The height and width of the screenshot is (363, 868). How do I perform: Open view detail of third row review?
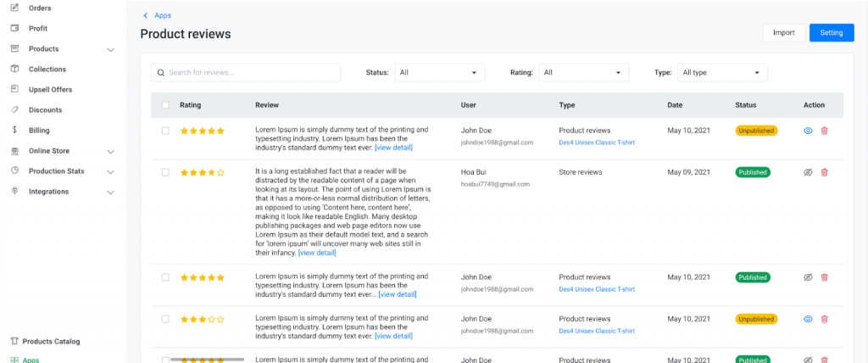point(398,294)
